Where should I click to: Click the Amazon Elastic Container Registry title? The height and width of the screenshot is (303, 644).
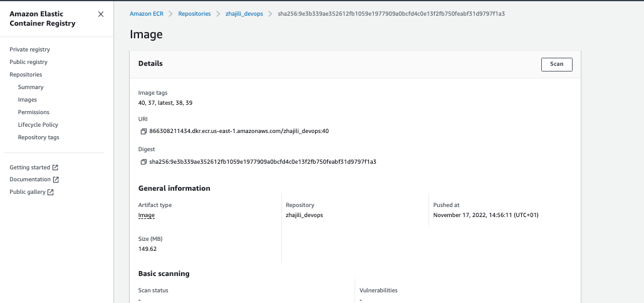click(x=43, y=19)
